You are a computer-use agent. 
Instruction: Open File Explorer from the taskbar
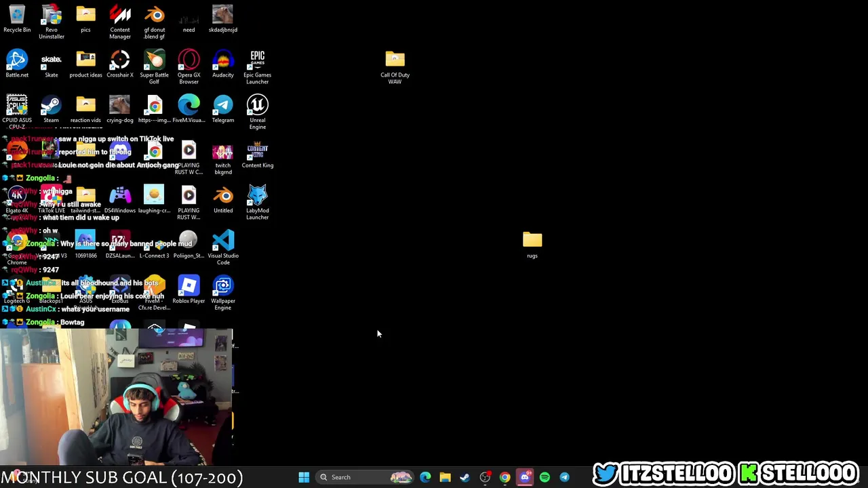click(445, 477)
